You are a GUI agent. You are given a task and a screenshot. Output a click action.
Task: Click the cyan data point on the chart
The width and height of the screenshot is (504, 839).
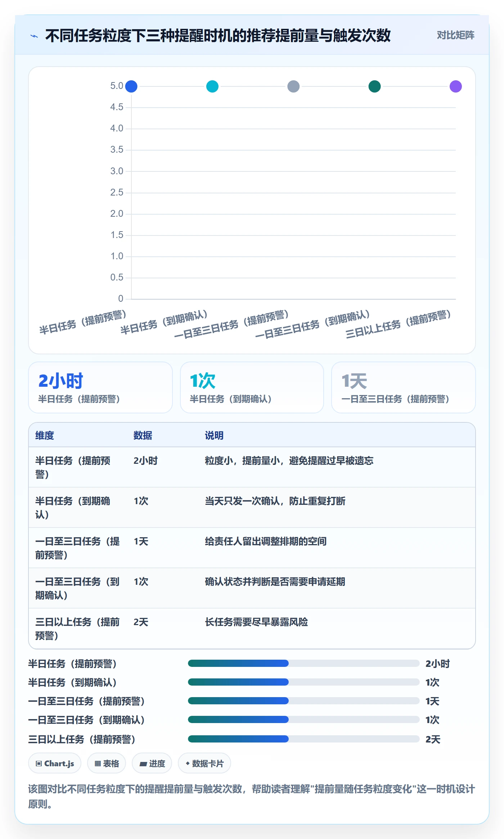[212, 86]
